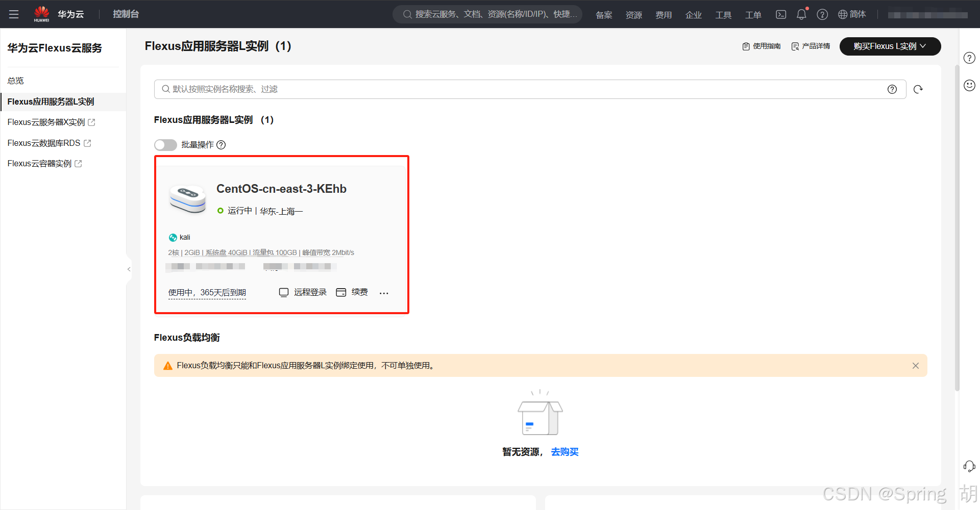Open external link icon next to Flexus云数据库RDS
Image resolution: width=980 pixels, height=510 pixels.
(x=87, y=143)
